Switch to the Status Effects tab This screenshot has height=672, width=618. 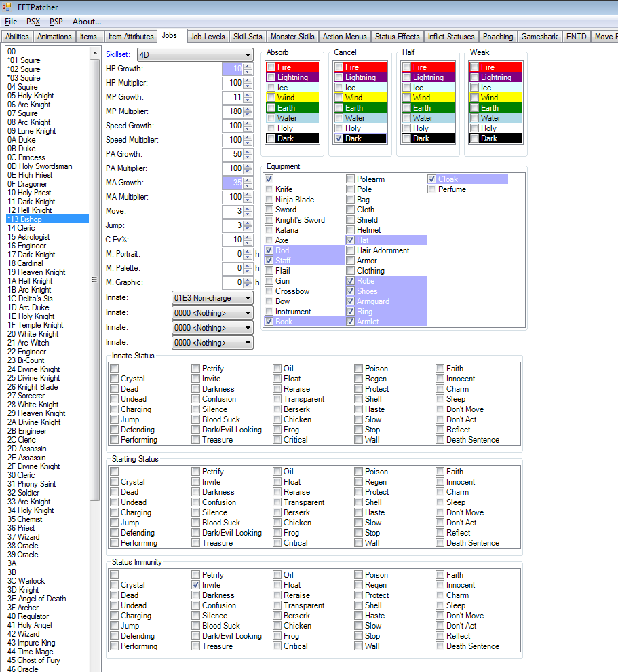click(398, 37)
